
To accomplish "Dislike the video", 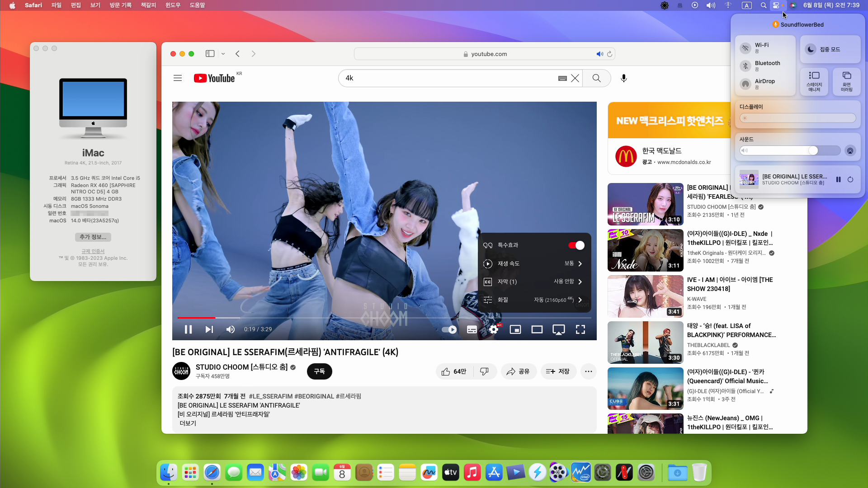I will point(485,371).
